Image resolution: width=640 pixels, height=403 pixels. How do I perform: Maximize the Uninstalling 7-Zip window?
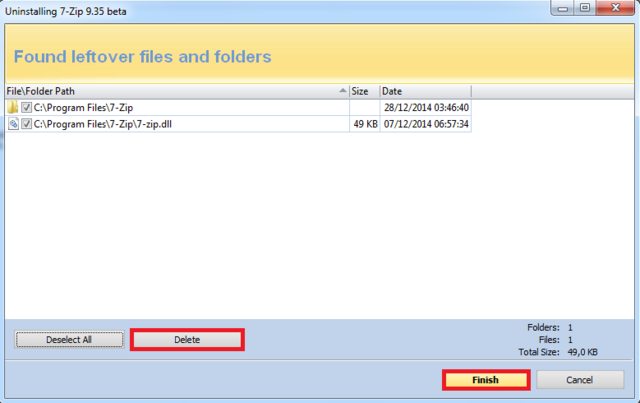(x=585, y=8)
